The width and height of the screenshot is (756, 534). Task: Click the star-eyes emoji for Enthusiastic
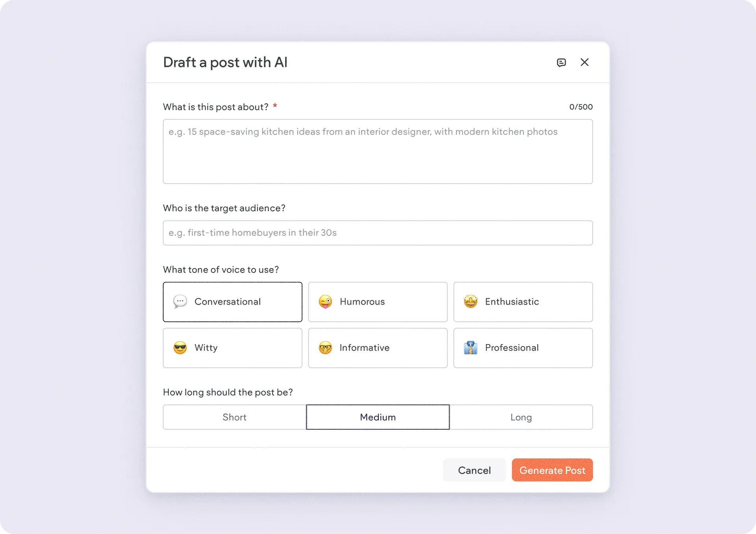tap(471, 302)
